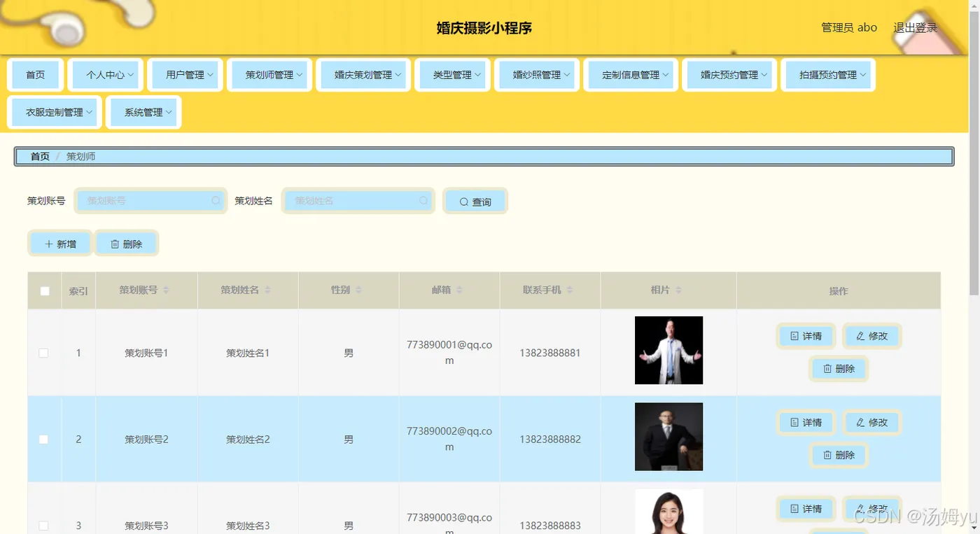Sort the table by 邮箱 column
The image size is (980, 534).
459,290
